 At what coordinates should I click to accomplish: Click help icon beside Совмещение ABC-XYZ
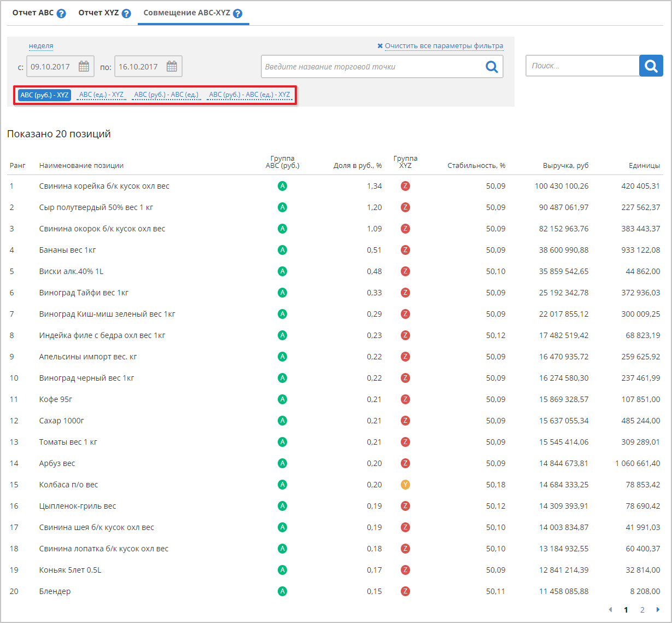[x=237, y=13]
